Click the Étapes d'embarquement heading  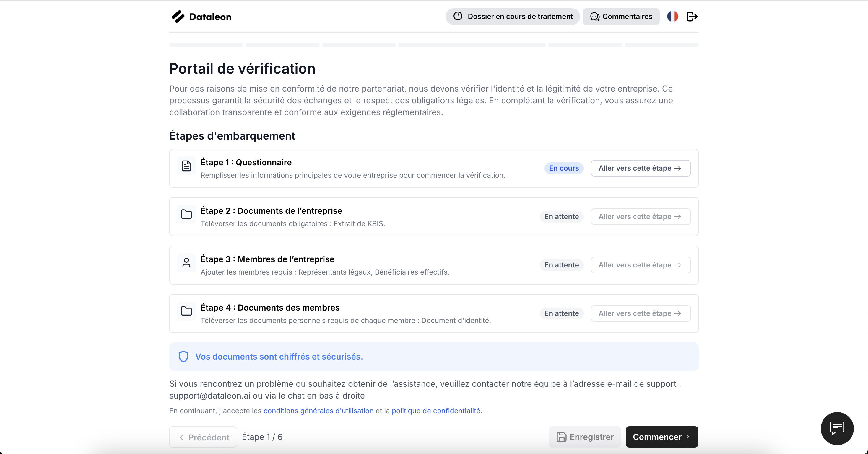click(x=232, y=136)
